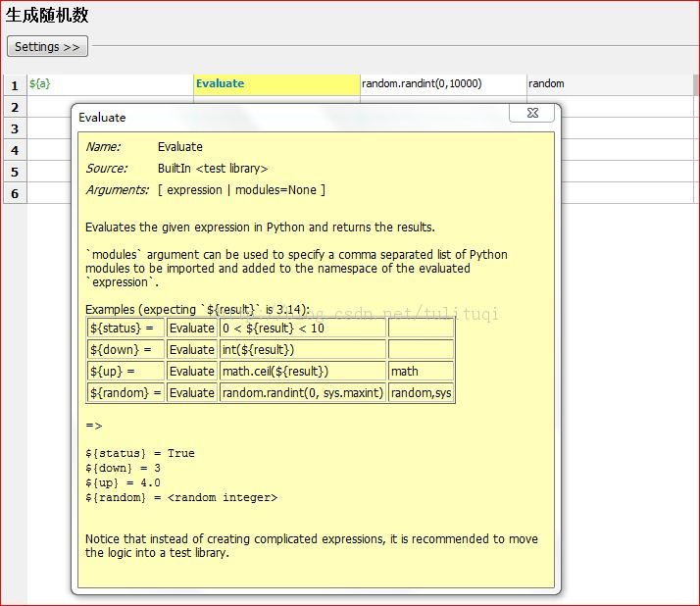The width and height of the screenshot is (700, 606).
Task: Select the random module cell in row 1
Action: click(608, 84)
